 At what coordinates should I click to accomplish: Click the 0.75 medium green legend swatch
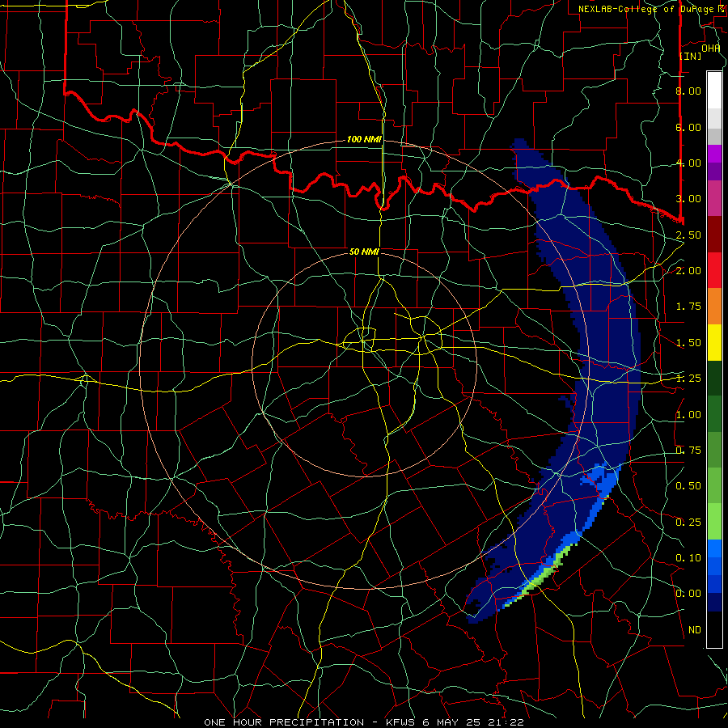[x=714, y=450]
